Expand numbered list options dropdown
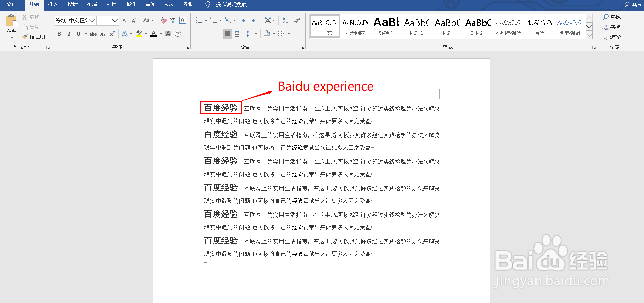This screenshot has width=644, height=303. 221,20
